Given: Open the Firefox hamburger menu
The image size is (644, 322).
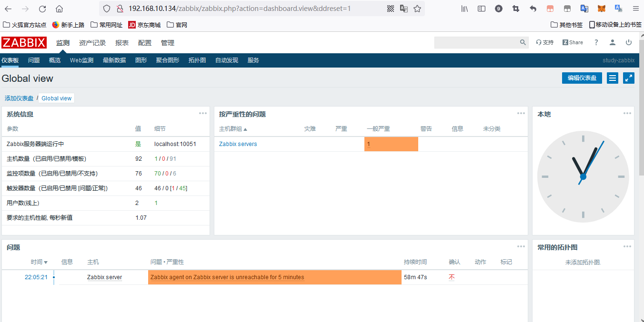Looking at the screenshot, I should [x=635, y=9].
